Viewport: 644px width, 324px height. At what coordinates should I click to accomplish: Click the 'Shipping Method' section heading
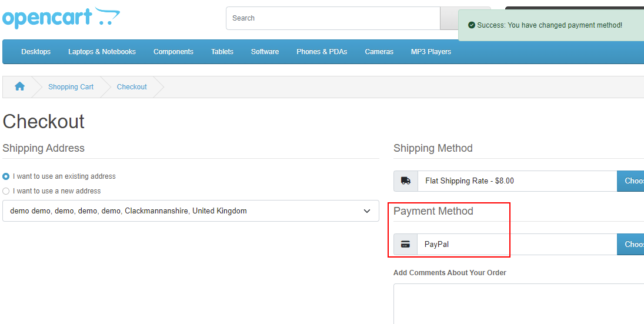click(433, 148)
